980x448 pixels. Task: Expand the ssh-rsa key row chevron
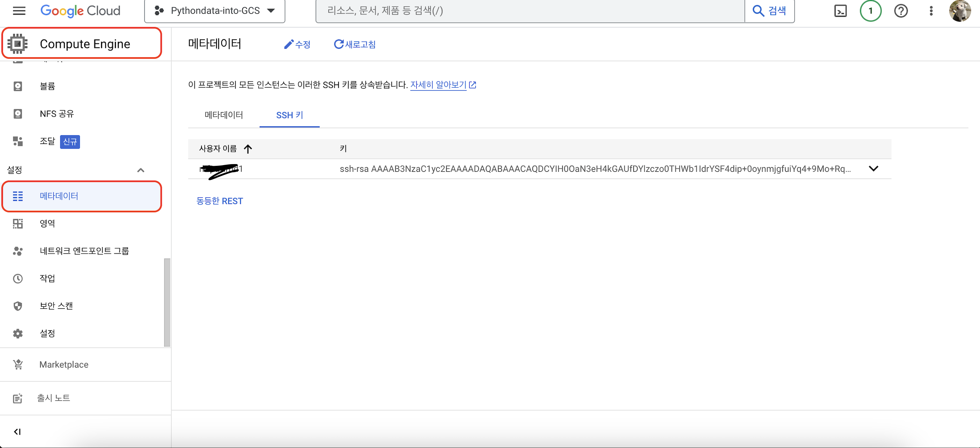click(x=873, y=169)
